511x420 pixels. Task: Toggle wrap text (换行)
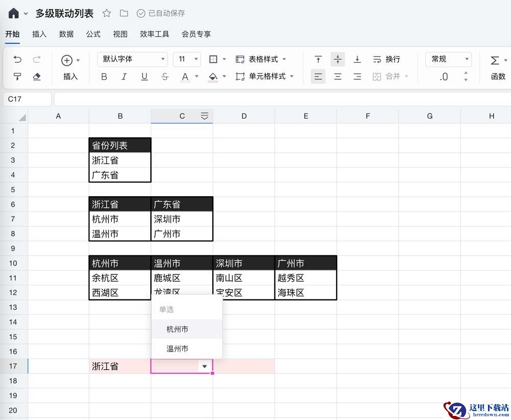386,59
